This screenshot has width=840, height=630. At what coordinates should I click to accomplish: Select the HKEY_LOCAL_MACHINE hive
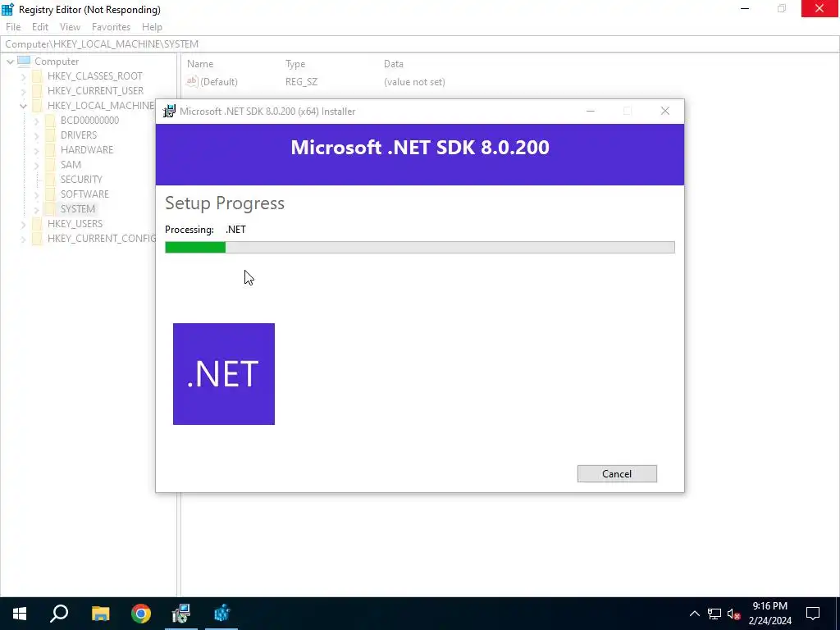tap(101, 106)
